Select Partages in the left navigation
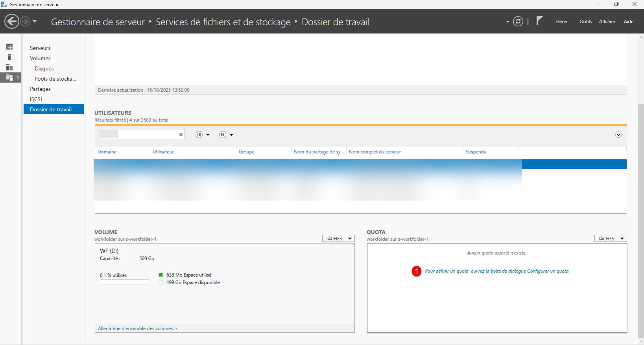The image size is (644, 345). (x=40, y=89)
